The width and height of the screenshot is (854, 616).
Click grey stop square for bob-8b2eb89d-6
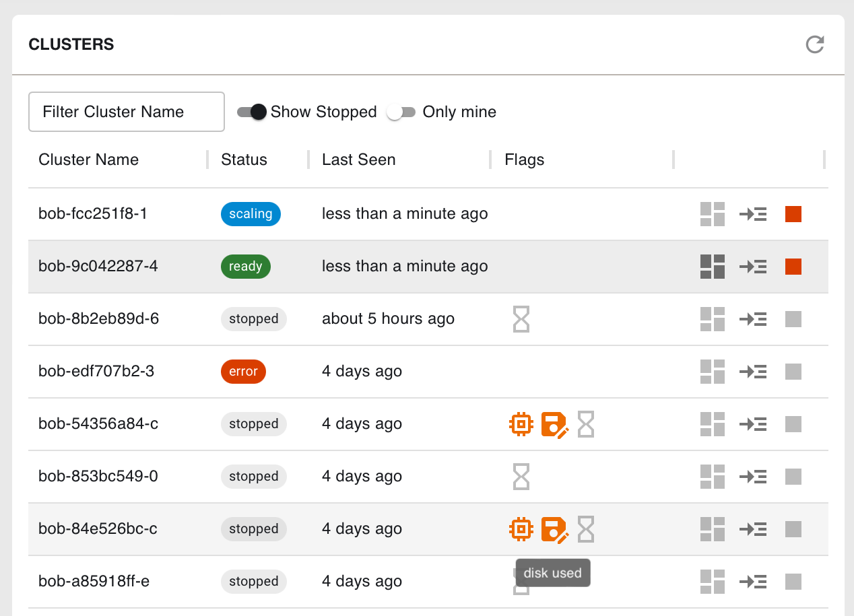pos(793,319)
